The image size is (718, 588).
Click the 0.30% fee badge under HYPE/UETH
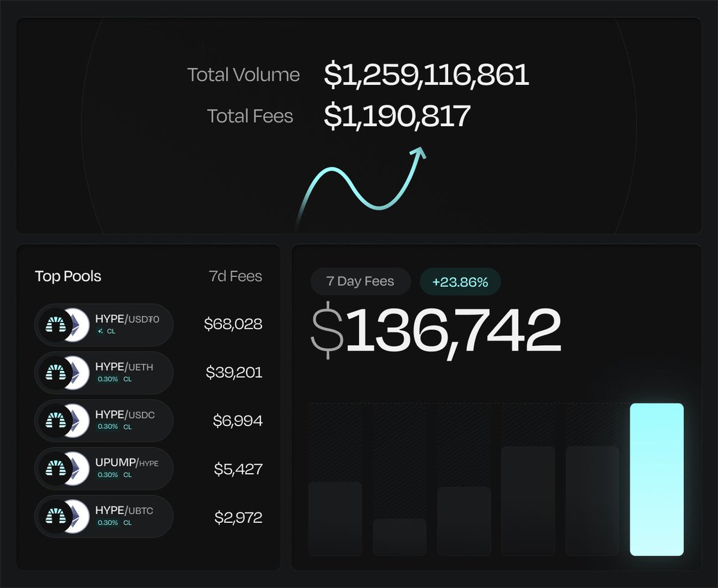[x=108, y=379]
